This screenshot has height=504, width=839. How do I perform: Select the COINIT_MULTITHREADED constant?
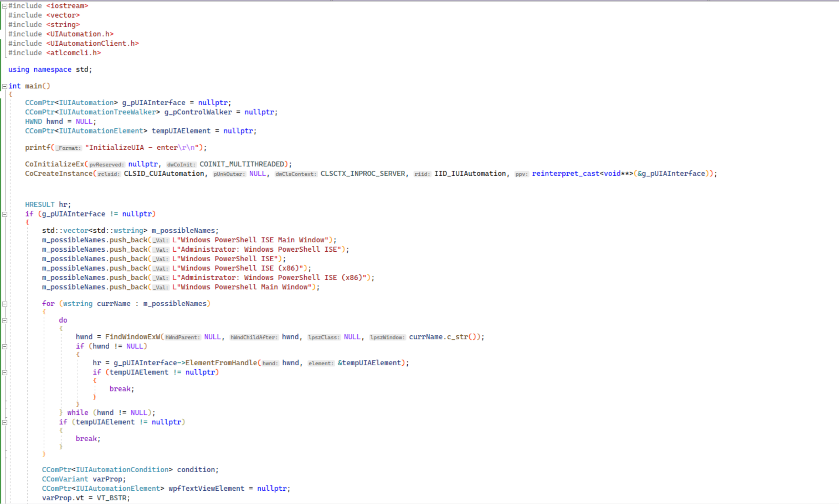click(x=242, y=164)
